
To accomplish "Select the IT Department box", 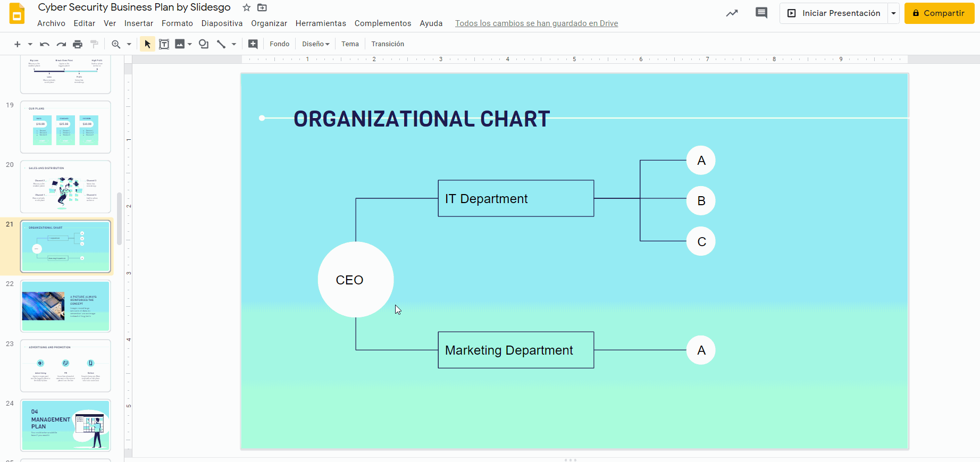I will (x=516, y=198).
